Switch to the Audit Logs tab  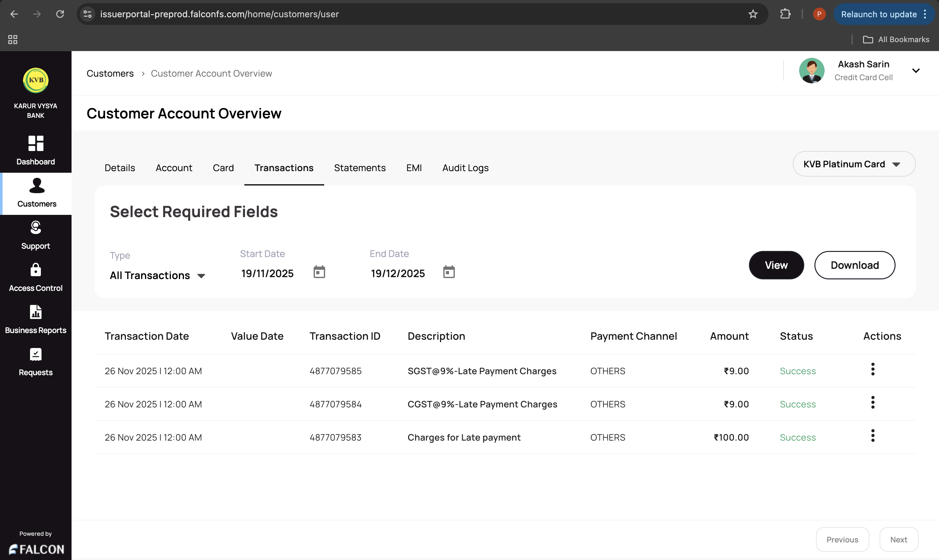click(465, 168)
